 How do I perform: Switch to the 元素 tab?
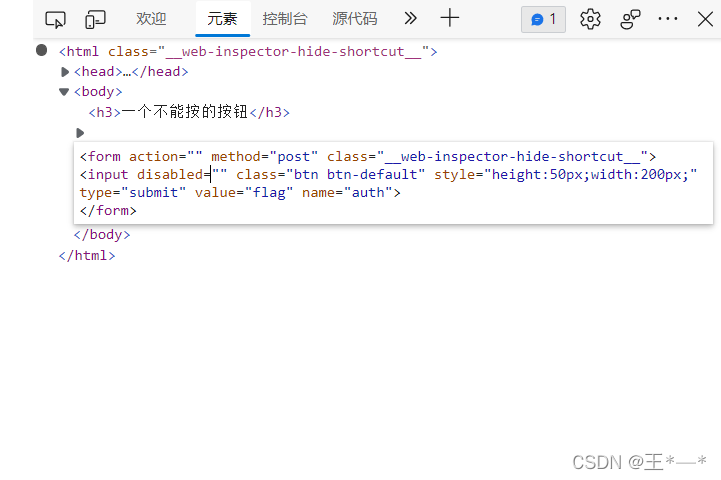(222, 19)
